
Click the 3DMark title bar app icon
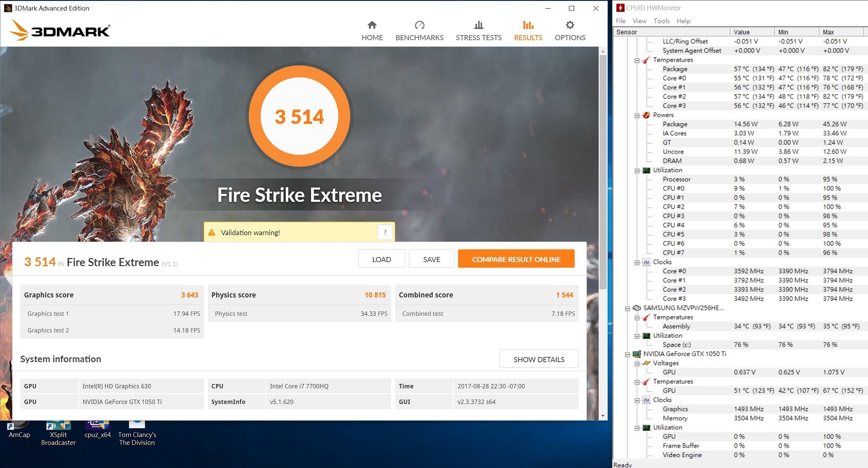coord(8,8)
